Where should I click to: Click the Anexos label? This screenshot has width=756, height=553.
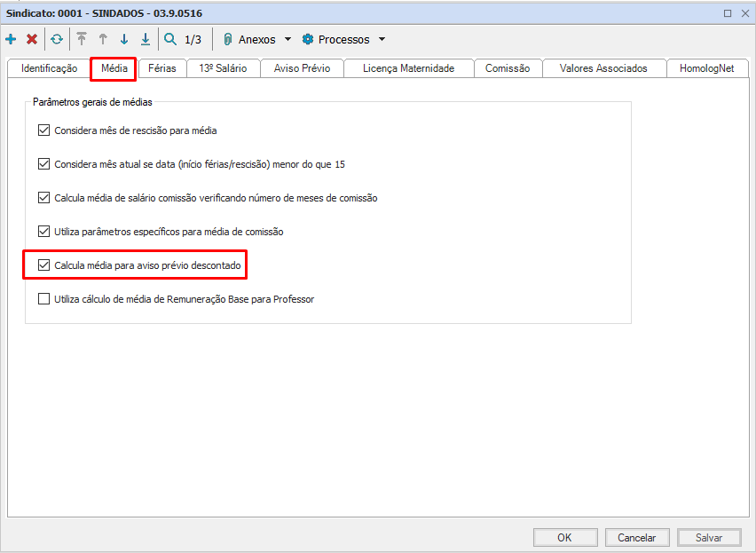click(257, 40)
